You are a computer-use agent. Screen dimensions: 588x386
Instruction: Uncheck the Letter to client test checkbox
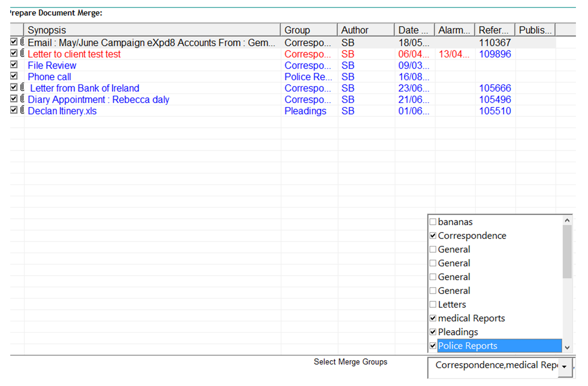tap(14, 54)
